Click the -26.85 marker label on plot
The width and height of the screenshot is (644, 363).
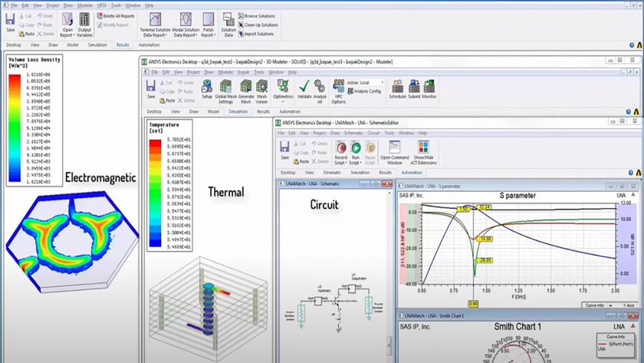click(x=485, y=260)
